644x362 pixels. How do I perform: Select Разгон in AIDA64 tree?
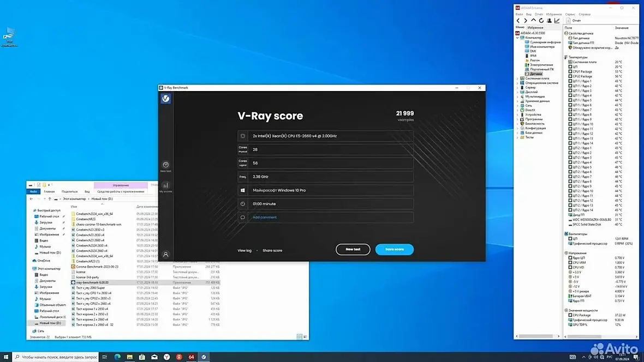(x=535, y=61)
